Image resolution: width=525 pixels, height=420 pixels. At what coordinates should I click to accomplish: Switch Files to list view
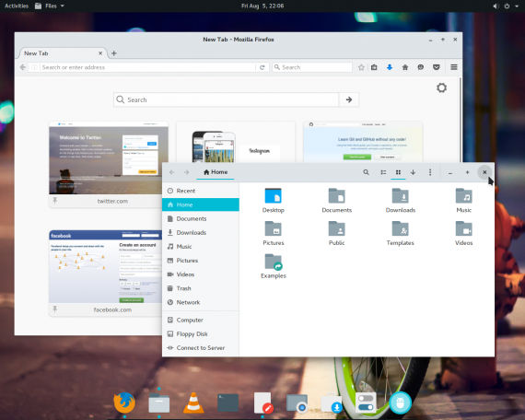point(383,172)
